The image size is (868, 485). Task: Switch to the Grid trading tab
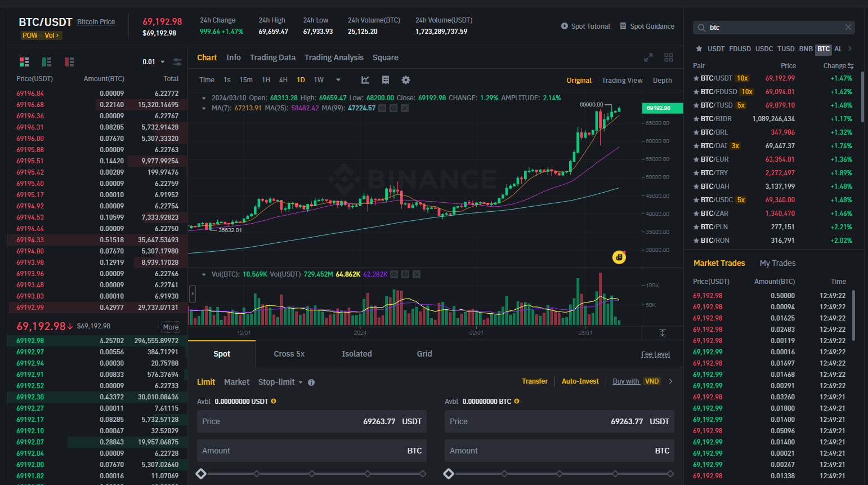[424, 354]
